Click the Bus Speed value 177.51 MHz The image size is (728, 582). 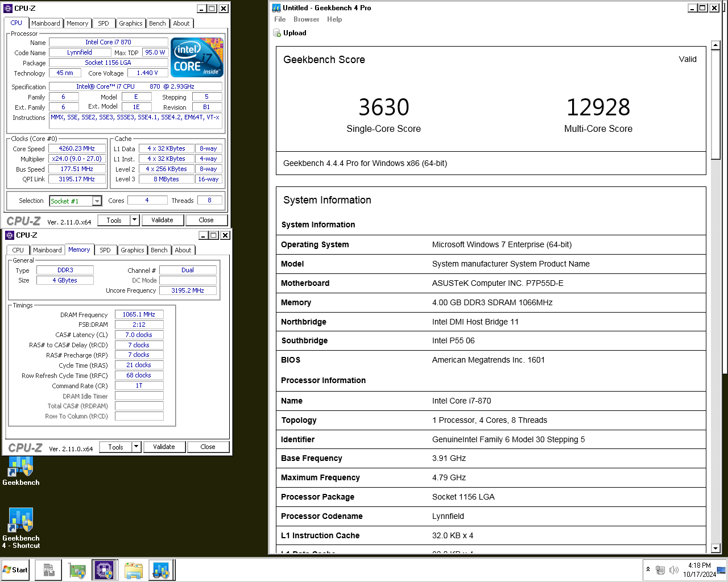77,169
